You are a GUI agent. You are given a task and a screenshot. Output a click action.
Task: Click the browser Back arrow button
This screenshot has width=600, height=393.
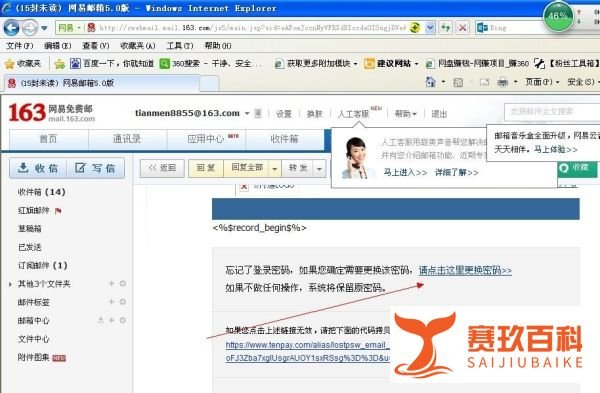tap(11, 28)
